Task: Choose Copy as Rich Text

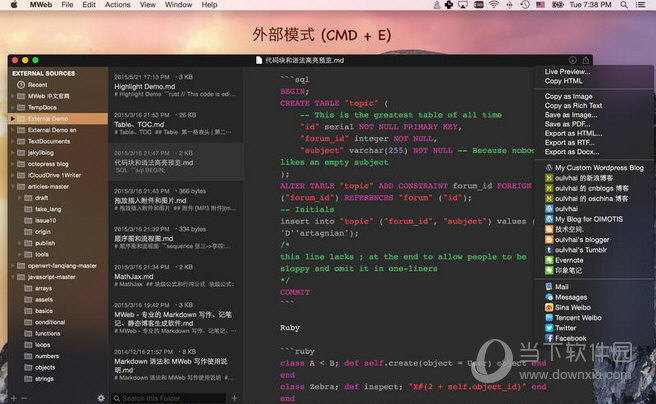Action: pyautogui.click(x=573, y=105)
